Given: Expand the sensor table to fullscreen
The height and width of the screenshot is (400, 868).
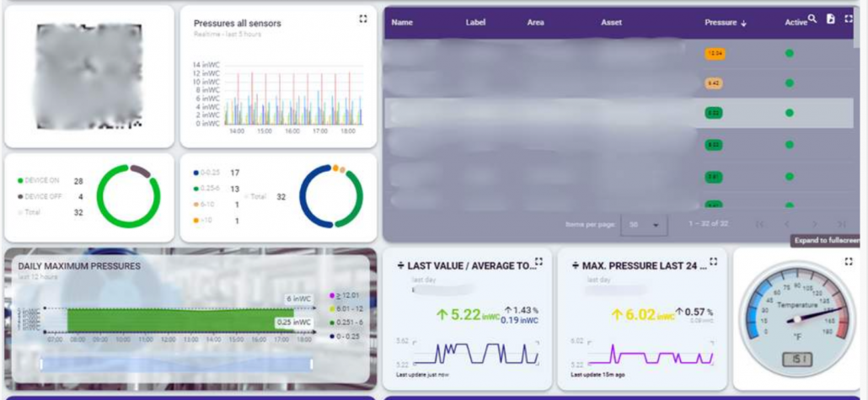Looking at the screenshot, I should point(848,19).
